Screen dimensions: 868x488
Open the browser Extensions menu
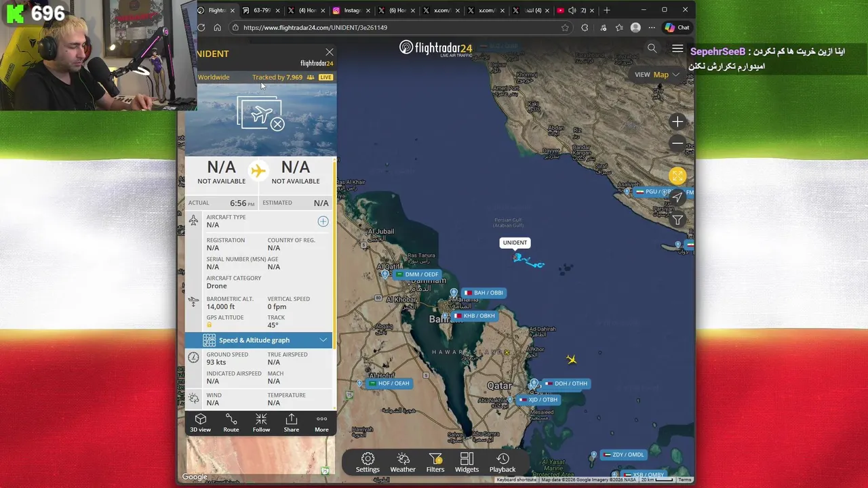click(x=585, y=28)
